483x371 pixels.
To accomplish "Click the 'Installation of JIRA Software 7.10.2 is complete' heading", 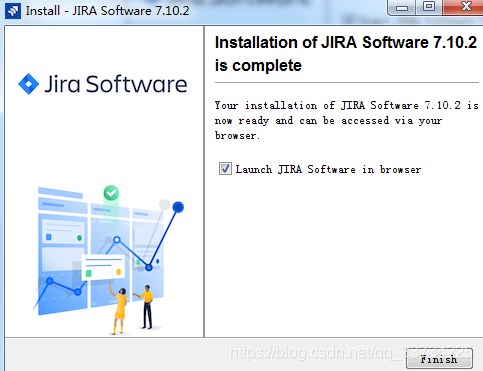I will pos(346,54).
